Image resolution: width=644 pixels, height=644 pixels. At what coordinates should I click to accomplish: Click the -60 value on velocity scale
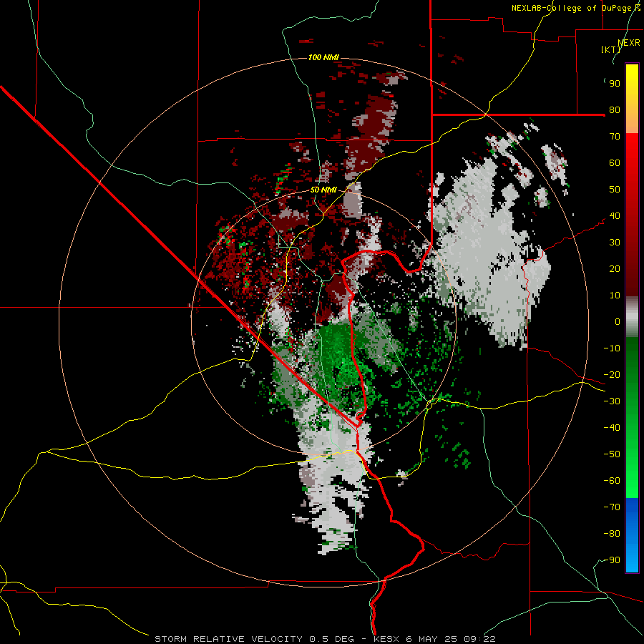coord(612,481)
